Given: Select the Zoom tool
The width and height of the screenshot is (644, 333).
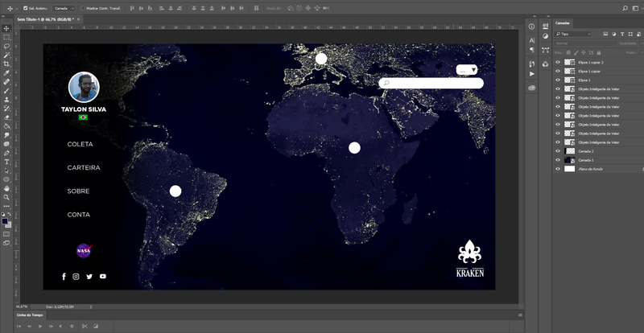Looking at the screenshot, I should point(6,197).
